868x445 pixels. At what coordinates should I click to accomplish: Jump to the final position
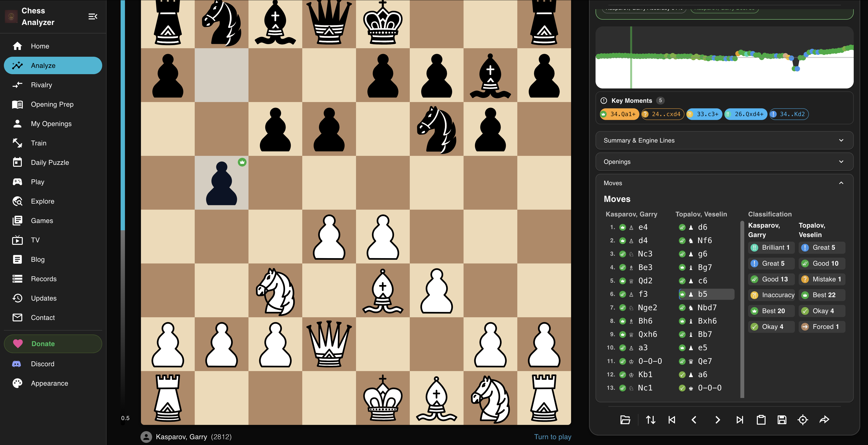(x=740, y=420)
